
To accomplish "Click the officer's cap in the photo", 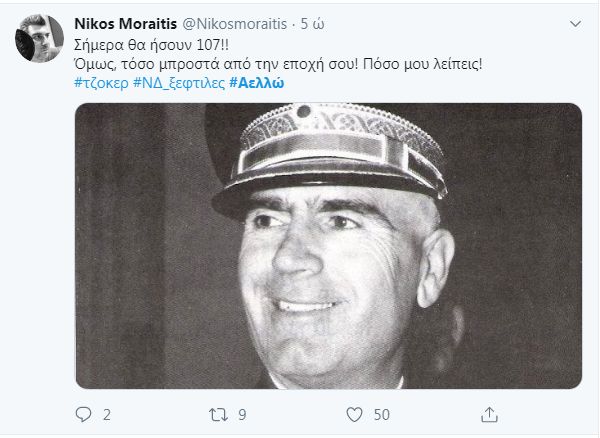I will (x=329, y=159).
